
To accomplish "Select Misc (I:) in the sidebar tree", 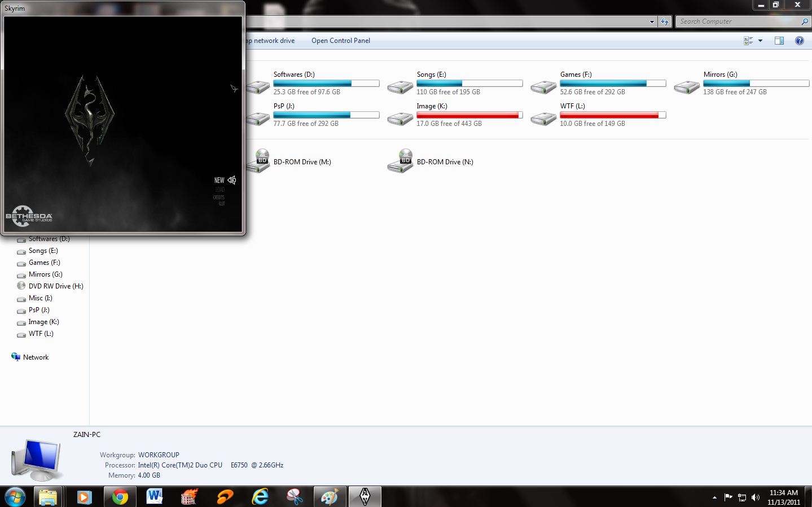I will [x=40, y=298].
